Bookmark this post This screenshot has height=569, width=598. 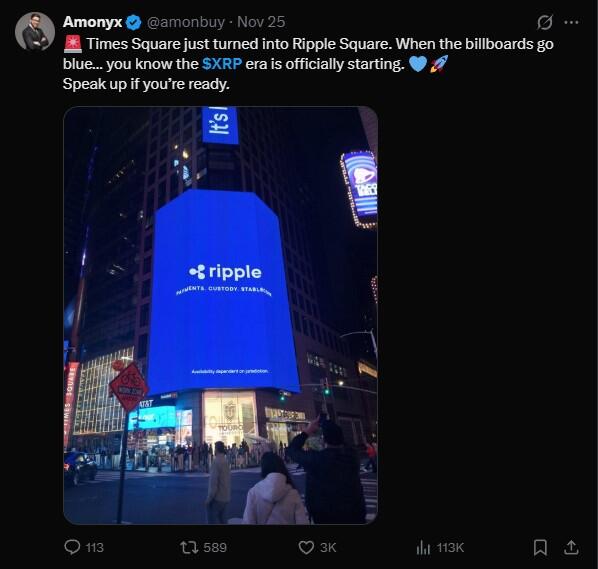540,547
